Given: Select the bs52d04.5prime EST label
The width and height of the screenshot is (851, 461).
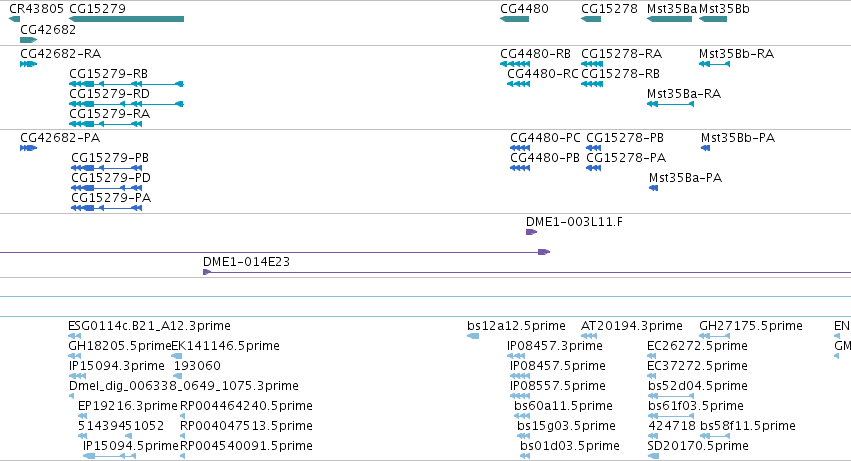Looking at the screenshot, I should pyautogui.click(x=698, y=386).
